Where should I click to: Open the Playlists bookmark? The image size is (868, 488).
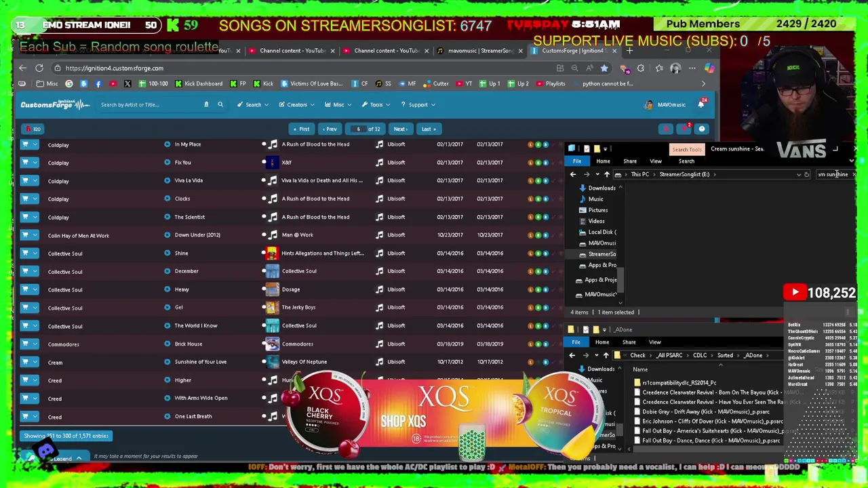(x=551, y=83)
